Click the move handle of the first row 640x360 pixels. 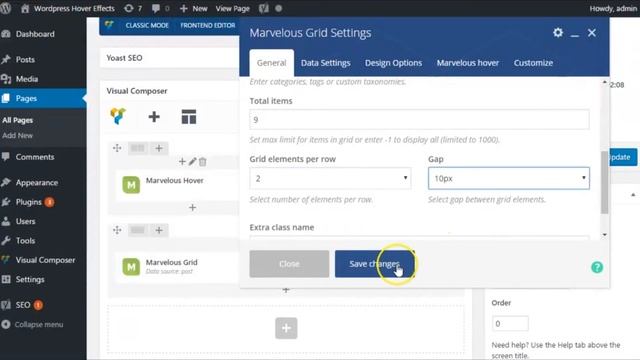click(117, 148)
